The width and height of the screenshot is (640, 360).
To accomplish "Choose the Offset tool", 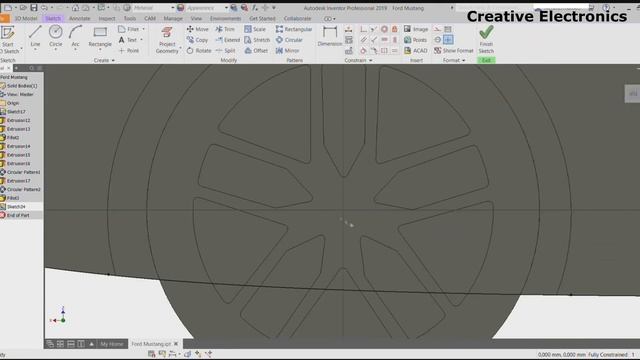I will [256, 51].
